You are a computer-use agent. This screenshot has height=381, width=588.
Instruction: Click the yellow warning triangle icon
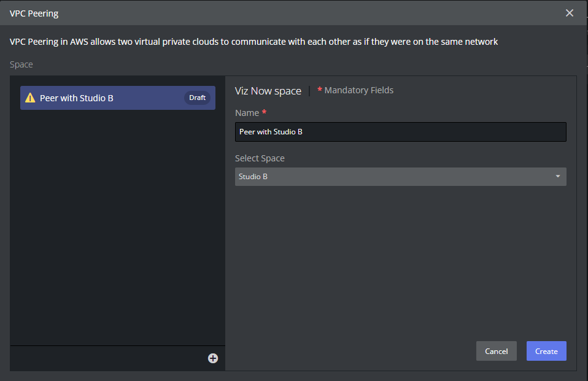30,98
